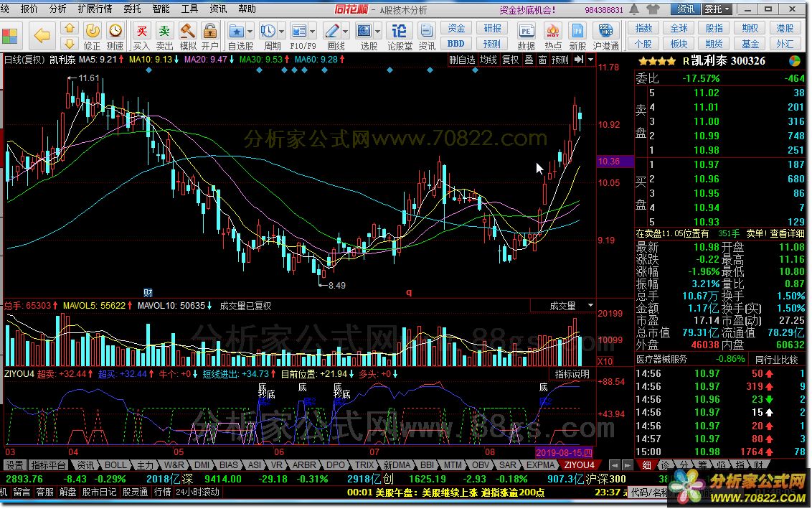This screenshot has width=812, height=509.
Task: Click the shirt skin icon
Action: pyautogui.click(x=653, y=9)
